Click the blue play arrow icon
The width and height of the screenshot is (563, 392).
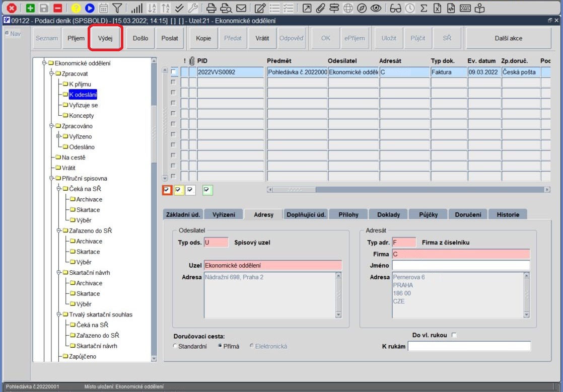[90, 8]
